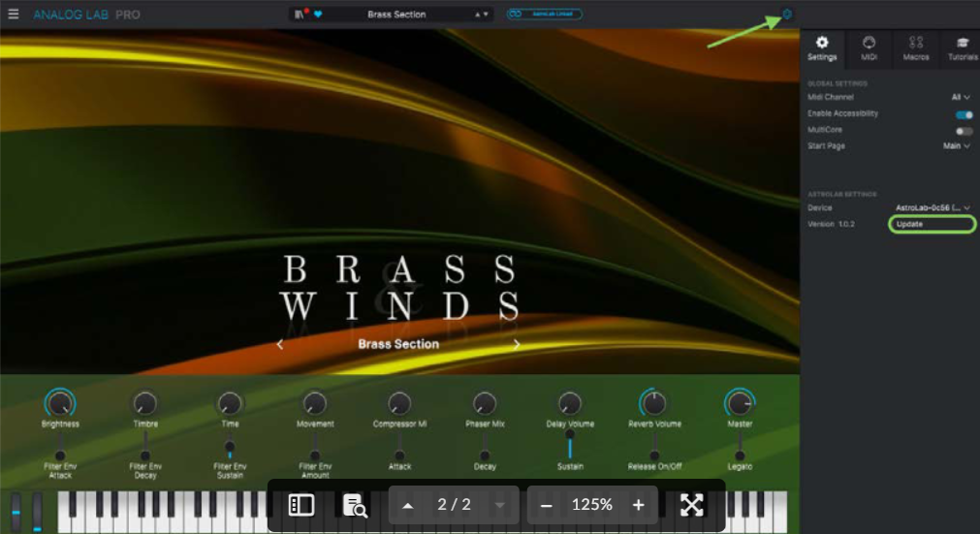Viewport: 980px width, 534px height.
Task: Click the AstroLab Linked button
Action: 545,14
